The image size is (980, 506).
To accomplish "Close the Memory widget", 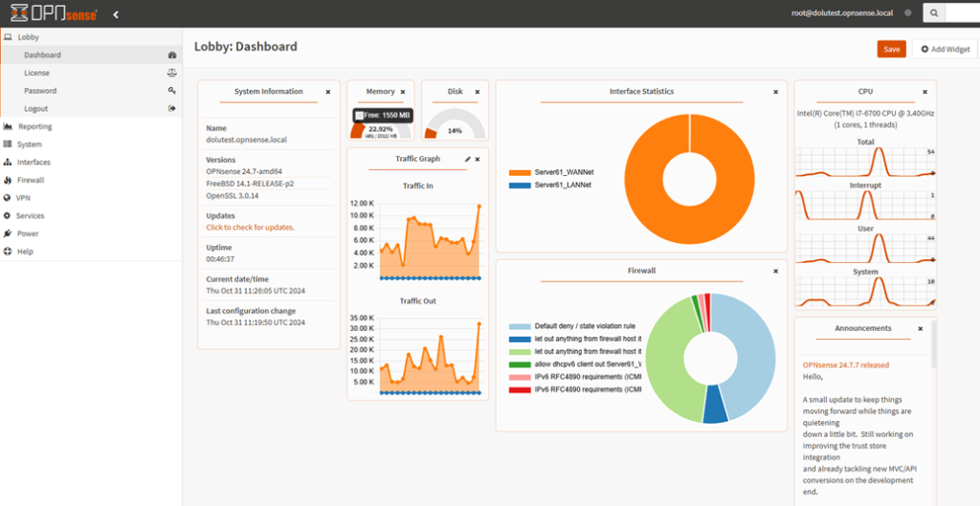I will pyautogui.click(x=403, y=92).
